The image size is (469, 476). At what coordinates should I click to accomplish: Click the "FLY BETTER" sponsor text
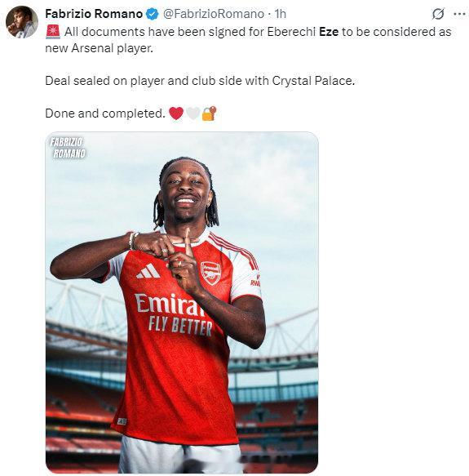point(180,327)
